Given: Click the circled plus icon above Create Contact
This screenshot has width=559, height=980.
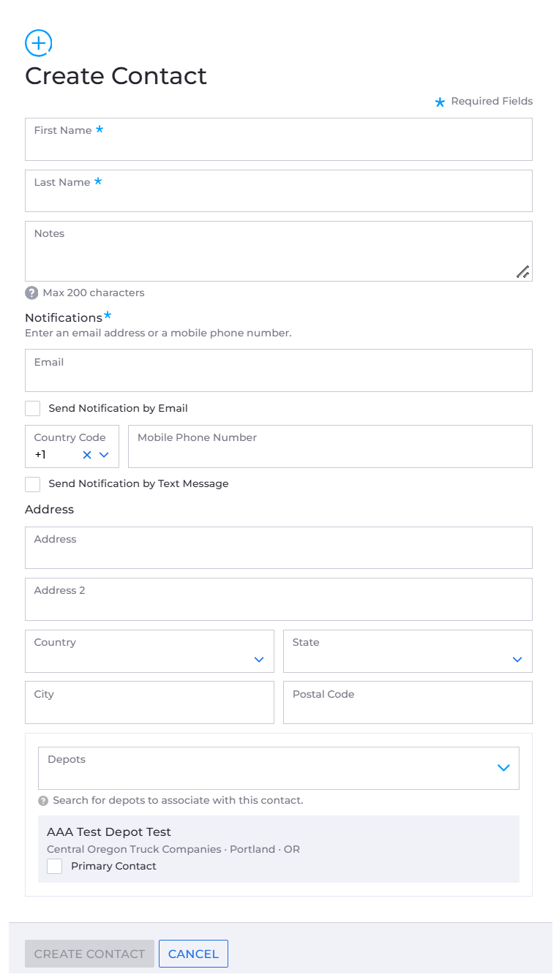Looking at the screenshot, I should click(x=39, y=43).
